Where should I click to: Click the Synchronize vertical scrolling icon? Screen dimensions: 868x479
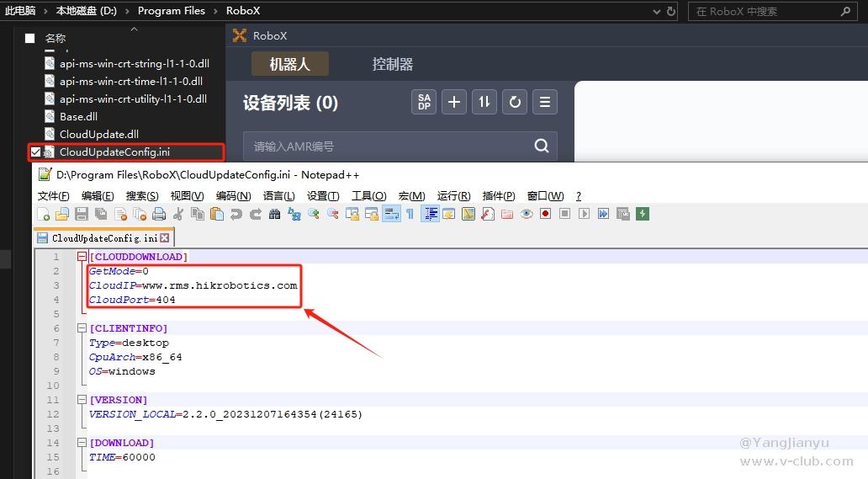tap(352, 214)
